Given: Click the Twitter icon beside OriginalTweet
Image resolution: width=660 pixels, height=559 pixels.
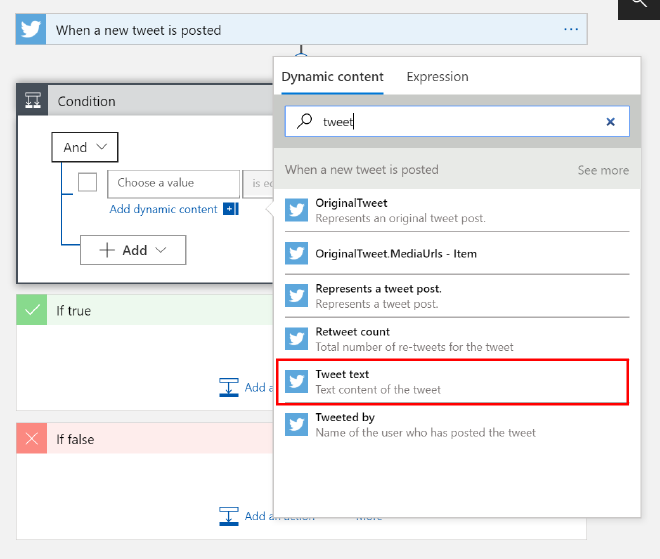Looking at the screenshot, I should pos(296,210).
